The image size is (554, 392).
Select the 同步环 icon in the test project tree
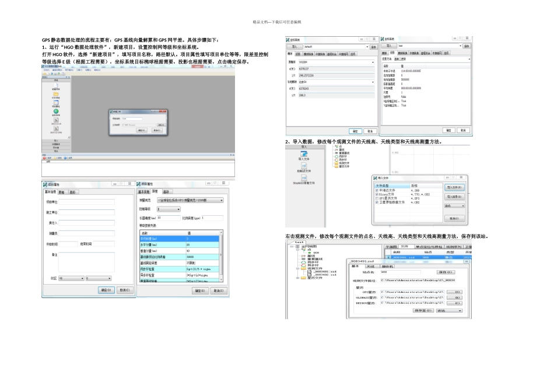[303, 262]
